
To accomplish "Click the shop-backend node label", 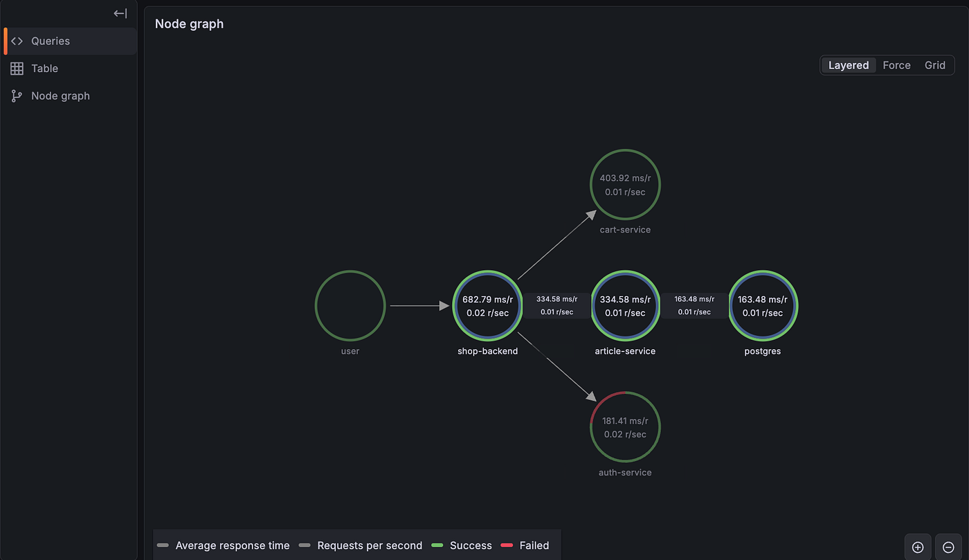I will pos(487,351).
